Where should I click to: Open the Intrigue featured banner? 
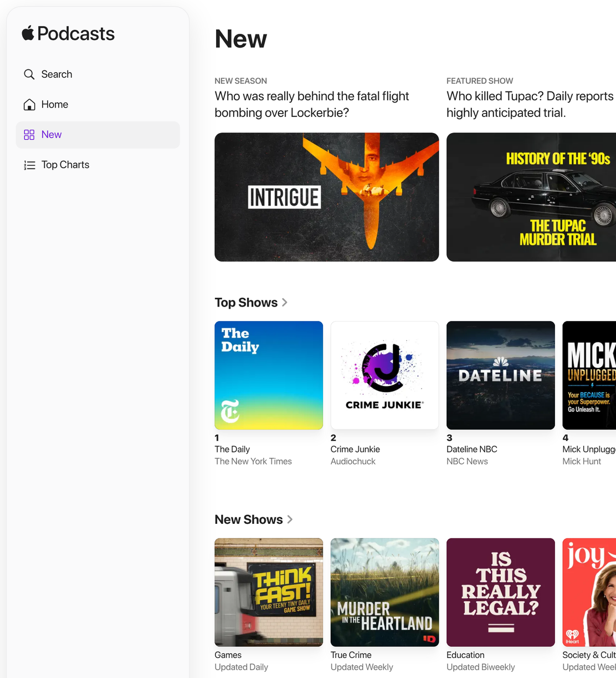pyautogui.click(x=327, y=197)
